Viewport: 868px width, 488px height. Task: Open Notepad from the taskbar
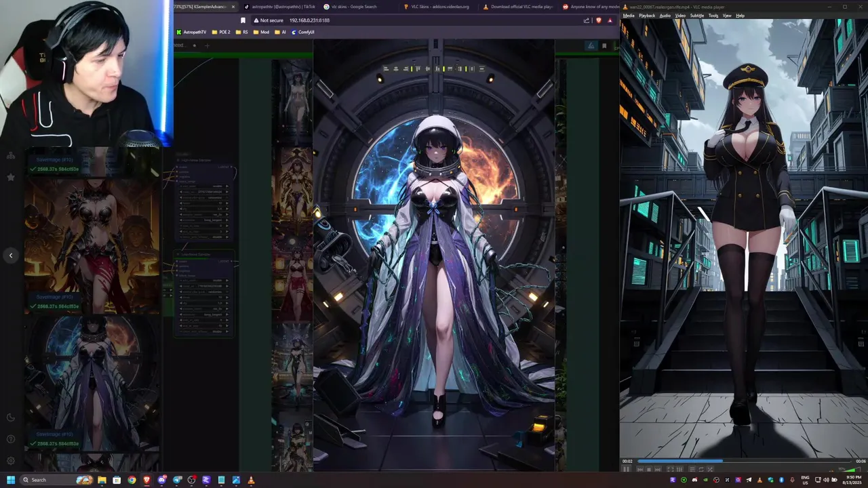221,480
